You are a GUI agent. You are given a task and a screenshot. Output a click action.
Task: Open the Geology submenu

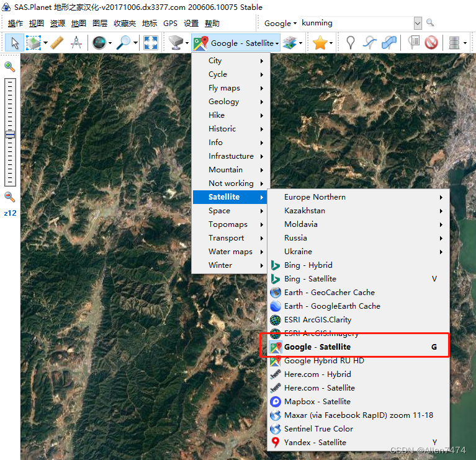click(230, 102)
